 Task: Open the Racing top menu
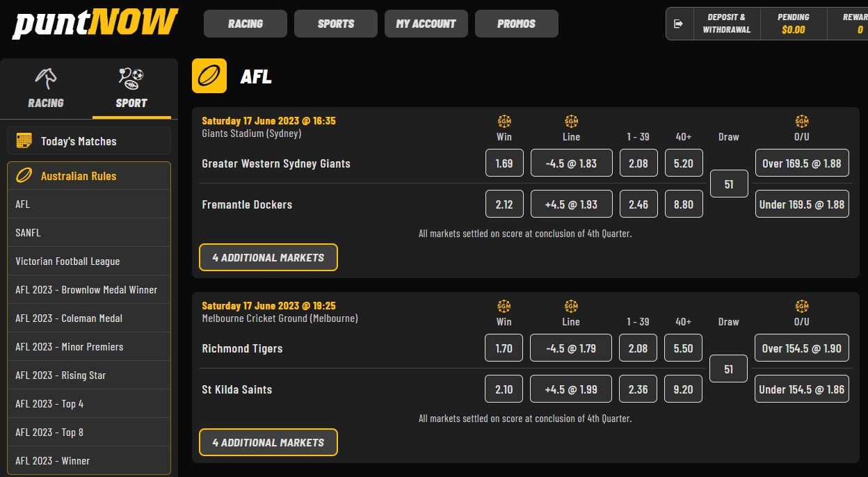246,24
